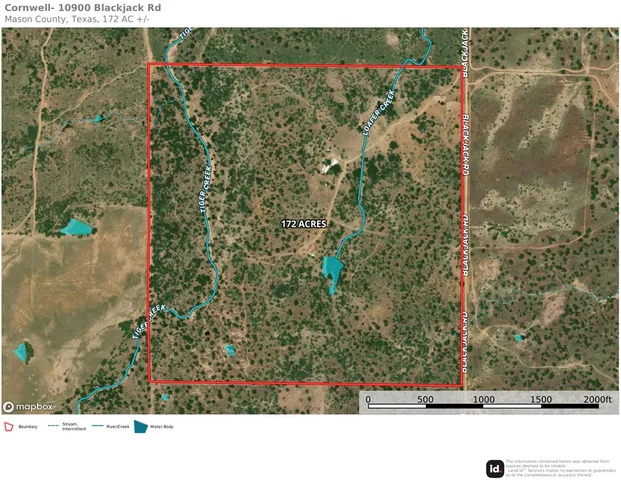Click the Tiger Creek label inside boundary
This screenshot has height=480, width=621.
coord(206,192)
